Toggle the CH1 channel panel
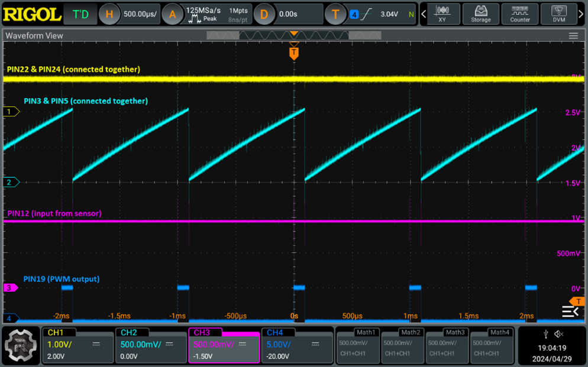Screen dimensions: 588x367 (x=77, y=345)
